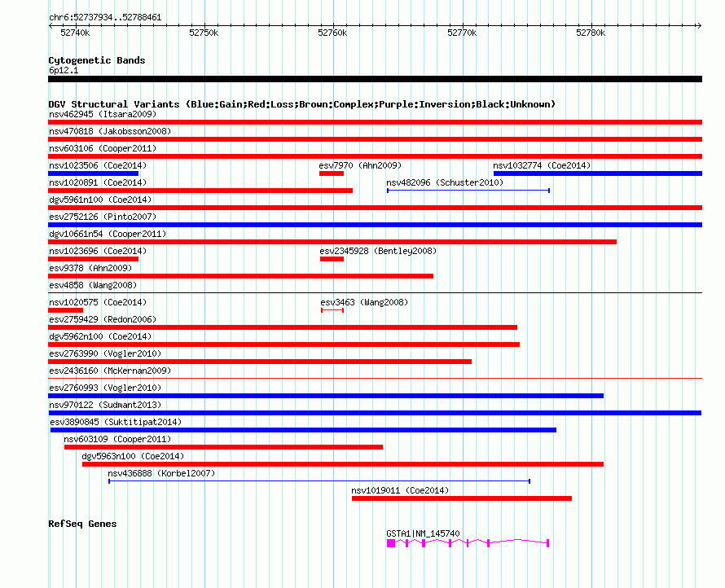This screenshot has width=725, height=588.
Task: Select the nsv1032774 (Coe2014) label
Action: coord(542,165)
